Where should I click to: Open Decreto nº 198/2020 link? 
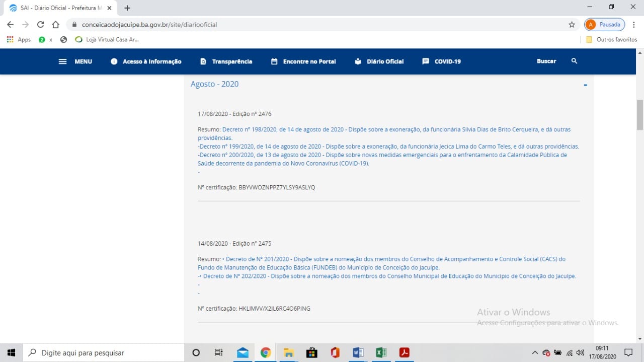tap(384, 133)
